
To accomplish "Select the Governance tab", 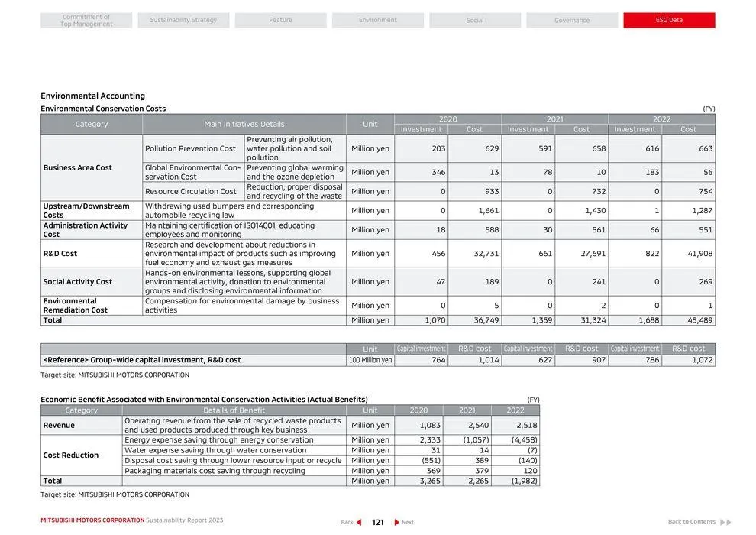I will click(571, 20).
